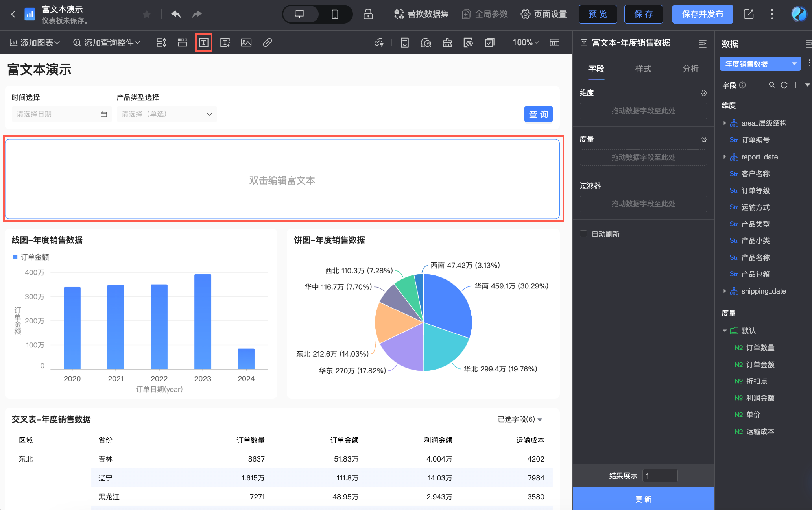Click the star favorite icon
The width and height of the screenshot is (812, 510).
[147, 15]
